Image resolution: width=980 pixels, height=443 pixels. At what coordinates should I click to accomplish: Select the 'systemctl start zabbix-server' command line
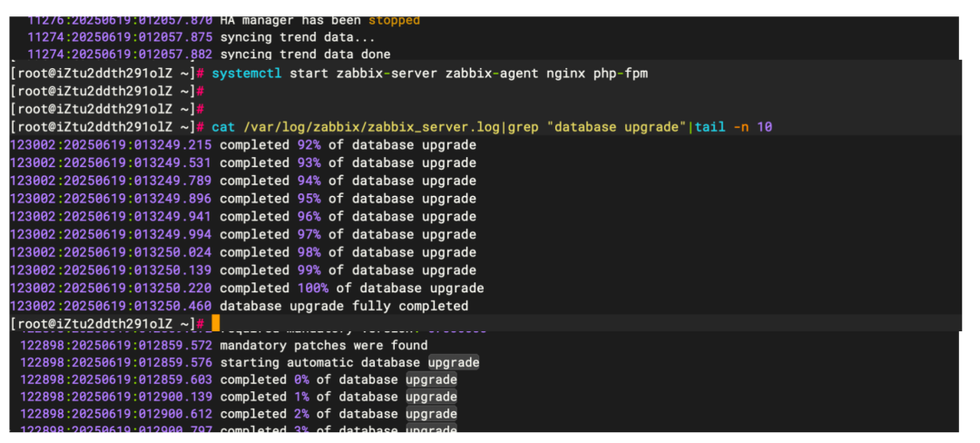430,74
